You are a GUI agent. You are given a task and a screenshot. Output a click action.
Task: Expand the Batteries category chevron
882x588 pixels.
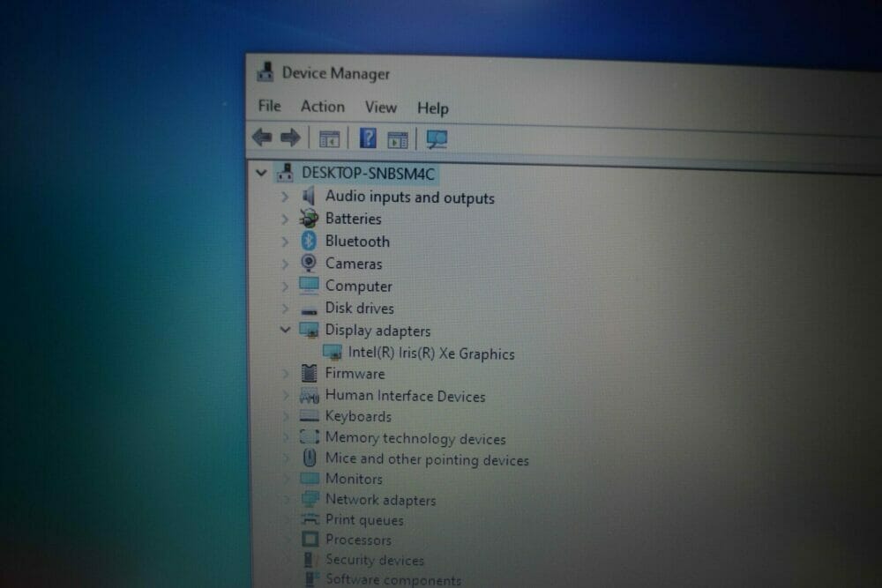pos(285,220)
